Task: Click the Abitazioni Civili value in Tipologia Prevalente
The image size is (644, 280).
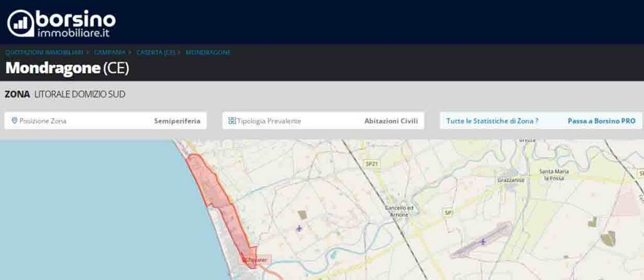Action: (x=391, y=121)
